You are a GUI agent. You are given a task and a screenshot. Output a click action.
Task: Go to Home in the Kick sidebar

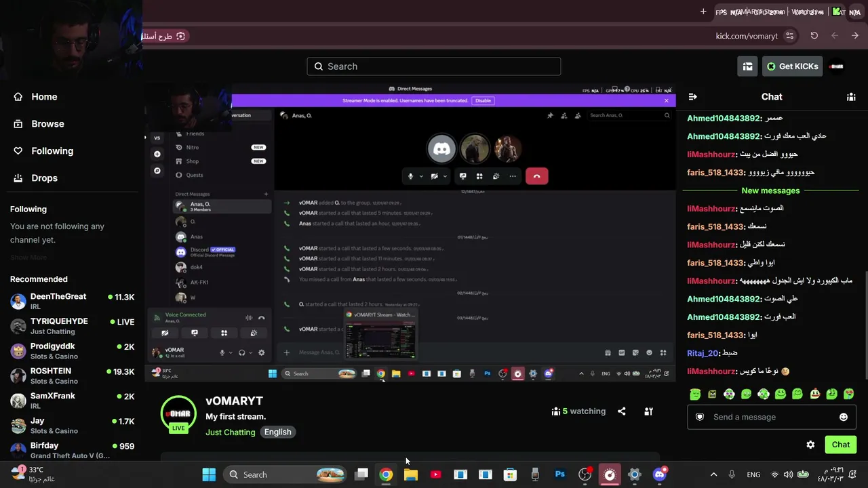(36, 97)
